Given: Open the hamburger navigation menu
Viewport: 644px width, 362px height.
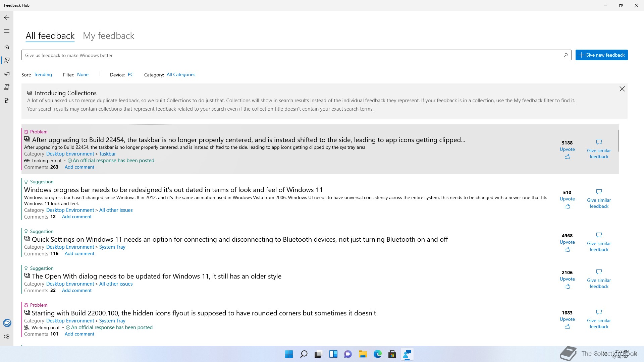Looking at the screenshot, I should 7,31.
